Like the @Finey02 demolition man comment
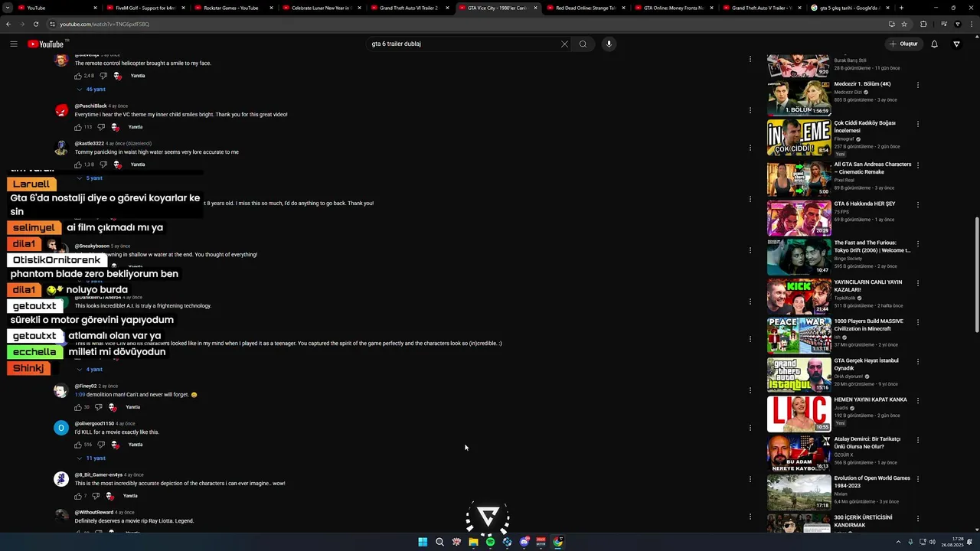This screenshot has height=551, width=980. [78, 407]
